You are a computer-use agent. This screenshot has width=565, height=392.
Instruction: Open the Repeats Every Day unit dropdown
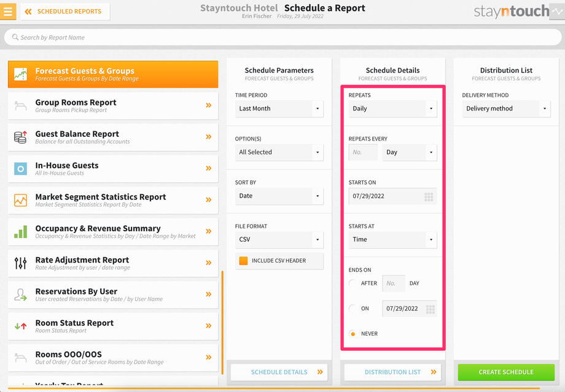pos(410,152)
